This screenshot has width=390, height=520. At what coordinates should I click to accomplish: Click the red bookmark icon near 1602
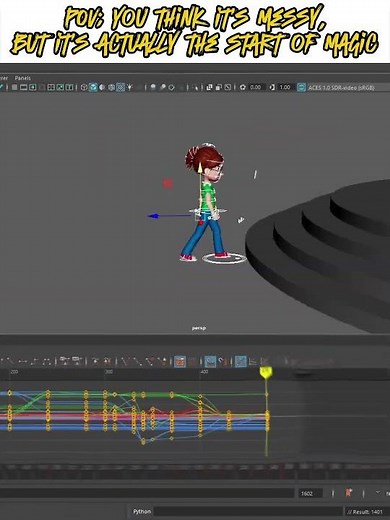349,493
